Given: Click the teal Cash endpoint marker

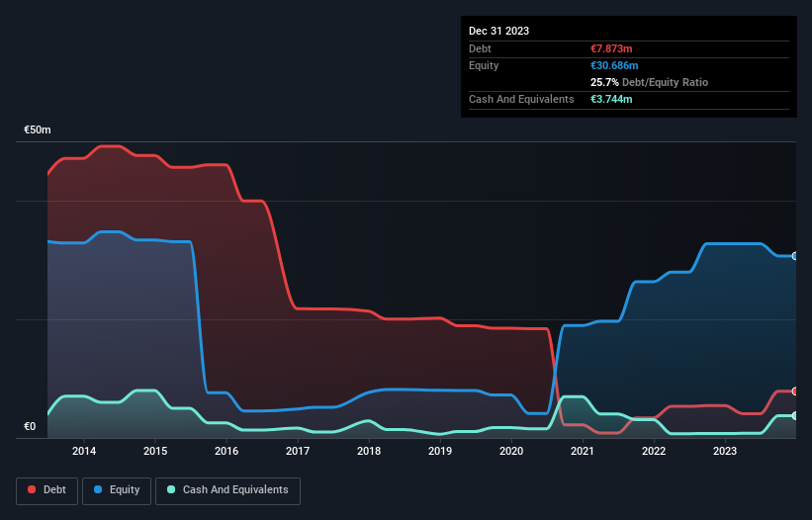Looking at the screenshot, I should [x=795, y=415].
